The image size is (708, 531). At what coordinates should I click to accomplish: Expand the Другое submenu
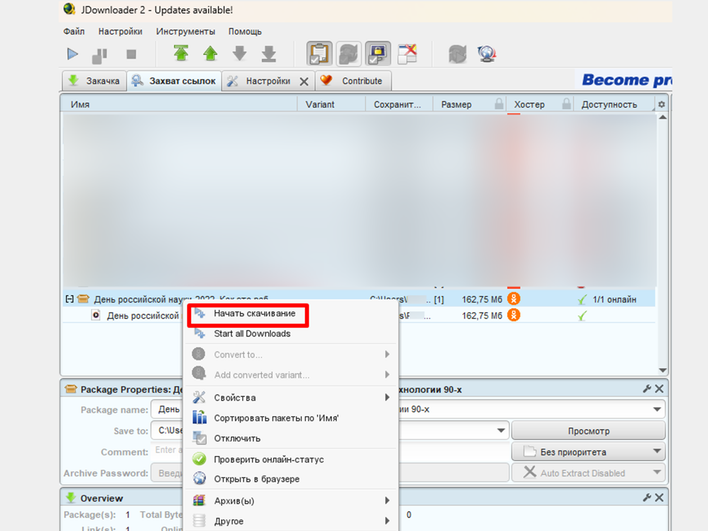point(291,521)
